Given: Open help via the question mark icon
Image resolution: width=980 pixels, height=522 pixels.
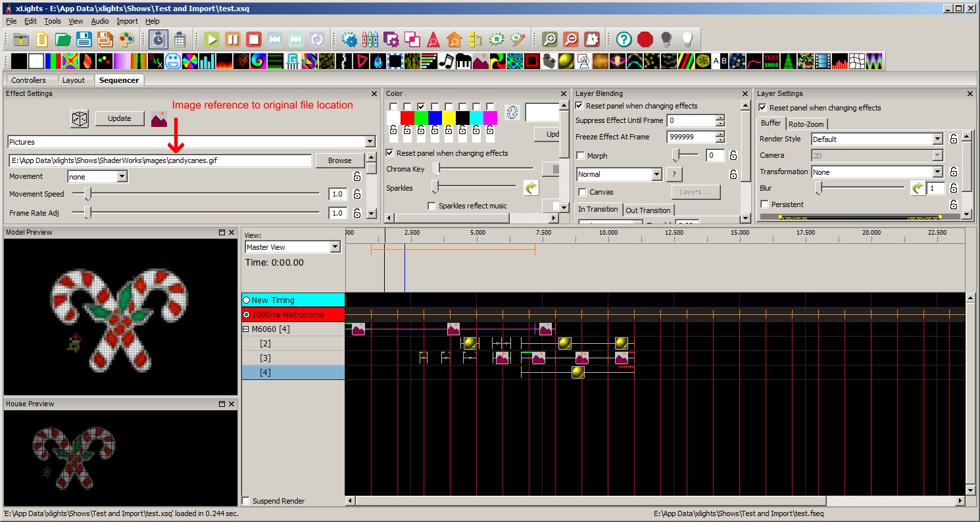Looking at the screenshot, I should [x=624, y=39].
